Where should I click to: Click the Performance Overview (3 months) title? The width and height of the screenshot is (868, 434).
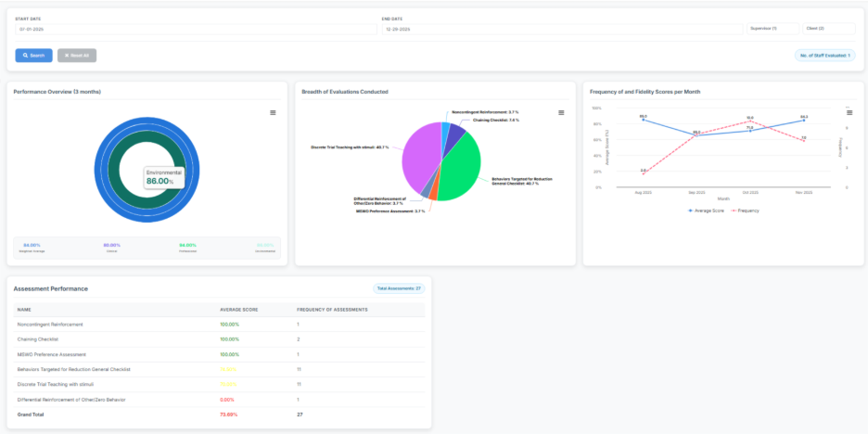tap(57, 91)
